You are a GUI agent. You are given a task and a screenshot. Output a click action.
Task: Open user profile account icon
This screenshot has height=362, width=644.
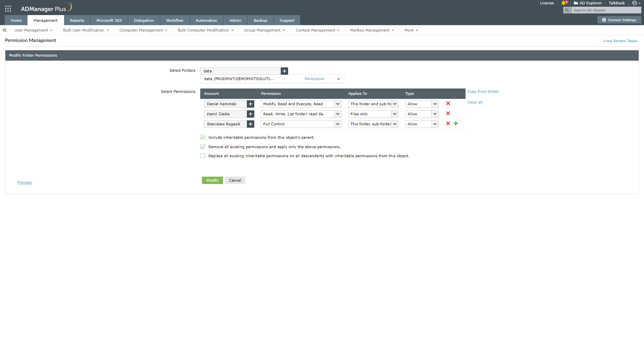tap(635, 3)
